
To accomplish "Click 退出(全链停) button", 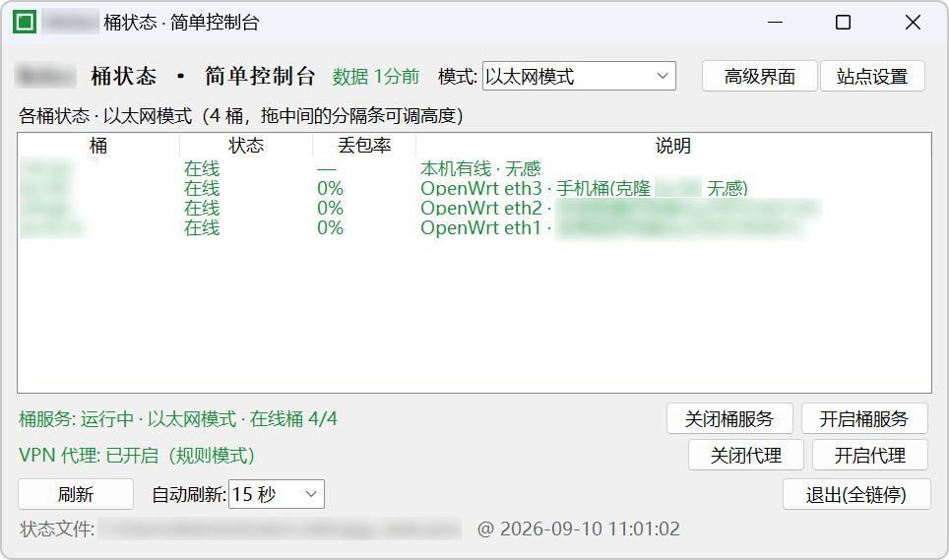I will point(856,494).
